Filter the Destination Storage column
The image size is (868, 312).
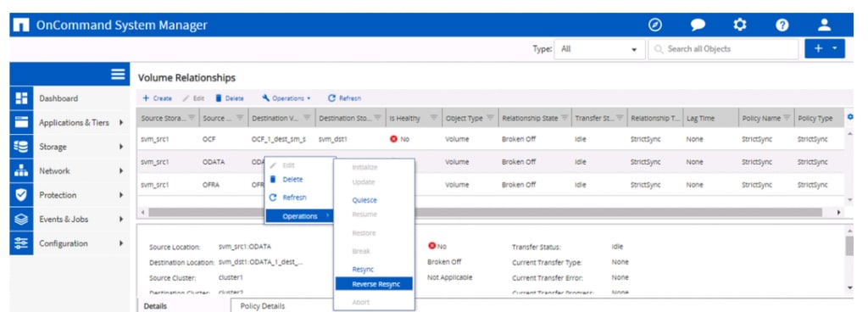377,118
